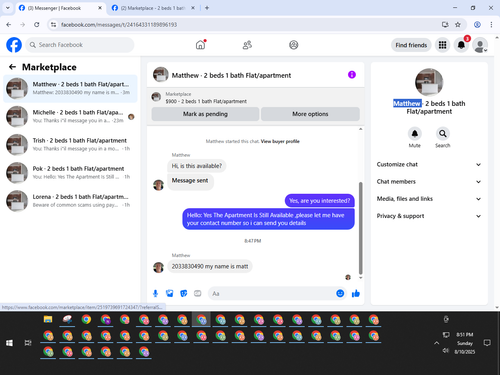Attach a file using the photo icon
The image size is (500, 375).
(x=169, y=293)
